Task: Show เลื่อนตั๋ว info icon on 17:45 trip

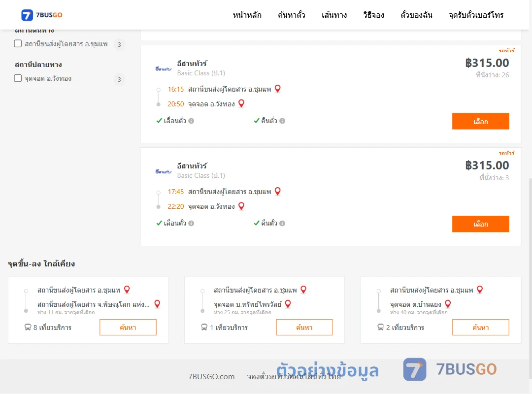Action: [x=191, y=223]
